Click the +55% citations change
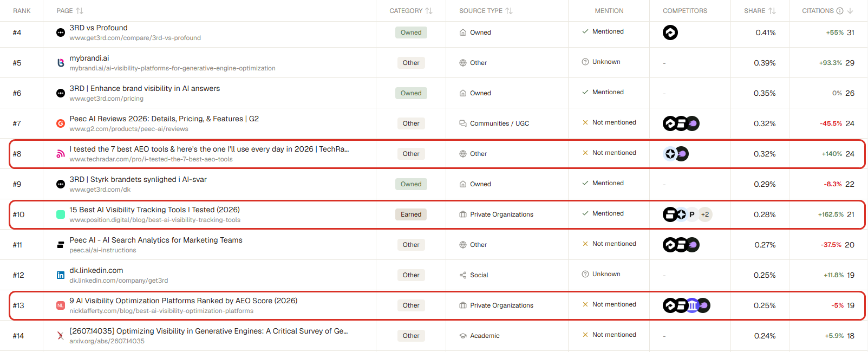Screen dimensions: 868x352 click(x=834, y=32)
